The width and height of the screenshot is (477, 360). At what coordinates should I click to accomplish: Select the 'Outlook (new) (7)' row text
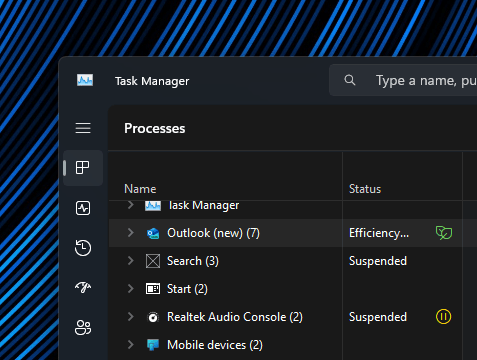213,233
